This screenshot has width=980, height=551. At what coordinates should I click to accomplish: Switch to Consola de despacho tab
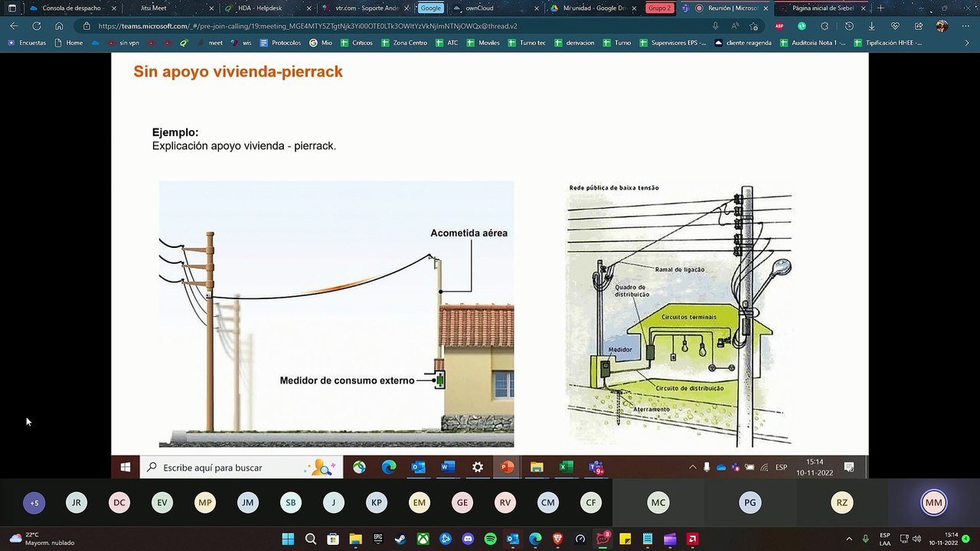coord(71,8)
